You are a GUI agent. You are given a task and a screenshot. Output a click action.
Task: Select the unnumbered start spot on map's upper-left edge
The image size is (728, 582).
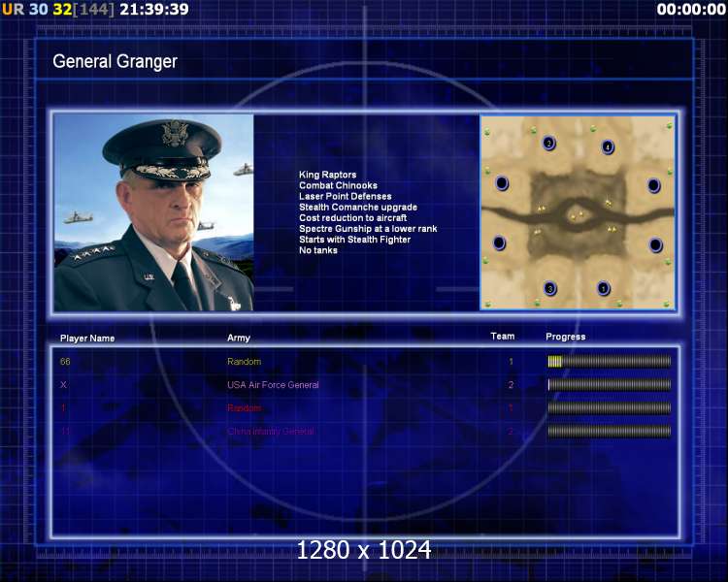click(x=502, y=183)
